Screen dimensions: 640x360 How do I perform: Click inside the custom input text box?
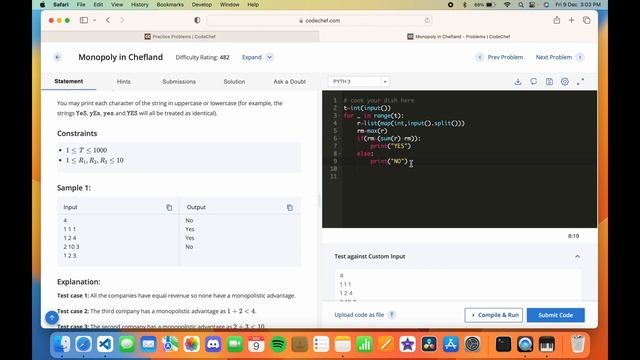pos(458,286)
